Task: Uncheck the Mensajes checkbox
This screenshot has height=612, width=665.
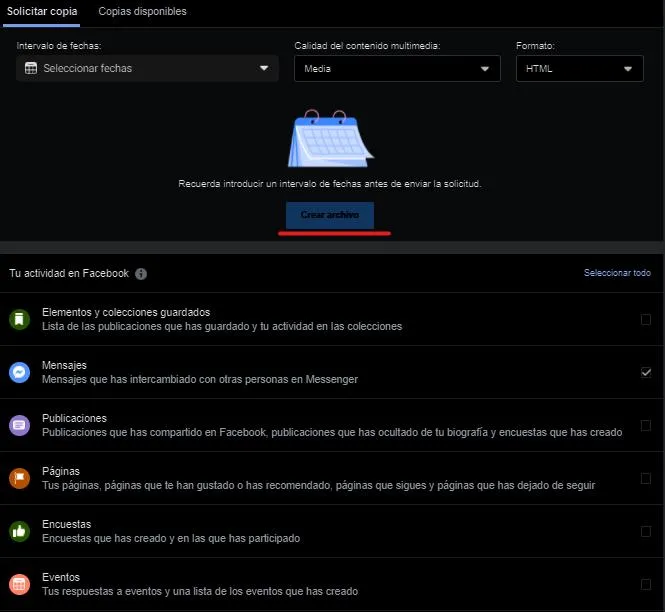Action: 645,372
